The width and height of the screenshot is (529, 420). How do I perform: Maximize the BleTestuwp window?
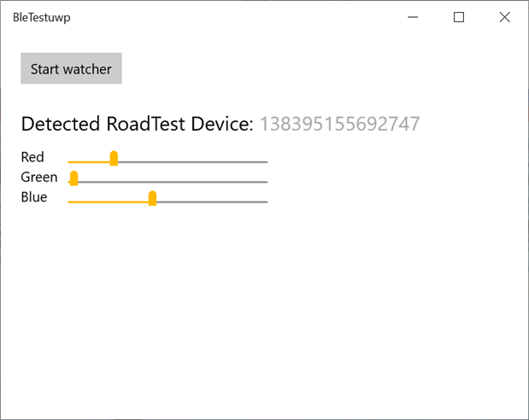coord(459,17)
